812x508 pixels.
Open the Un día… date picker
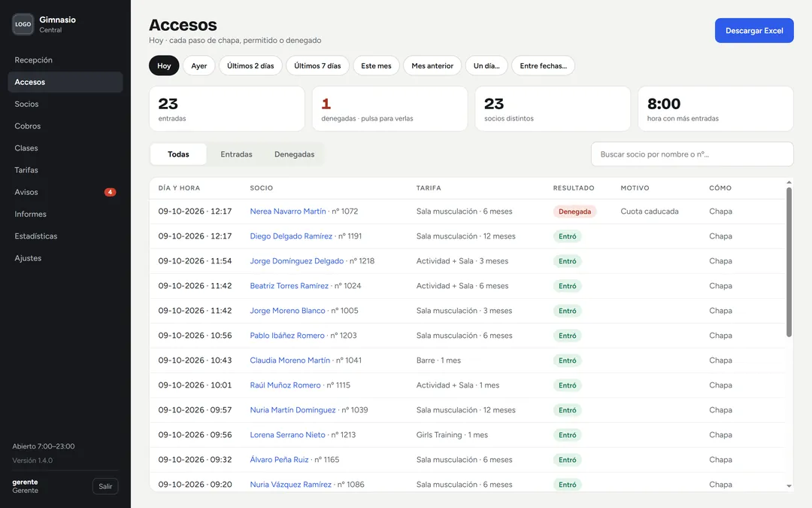click(x=486, y=65)
